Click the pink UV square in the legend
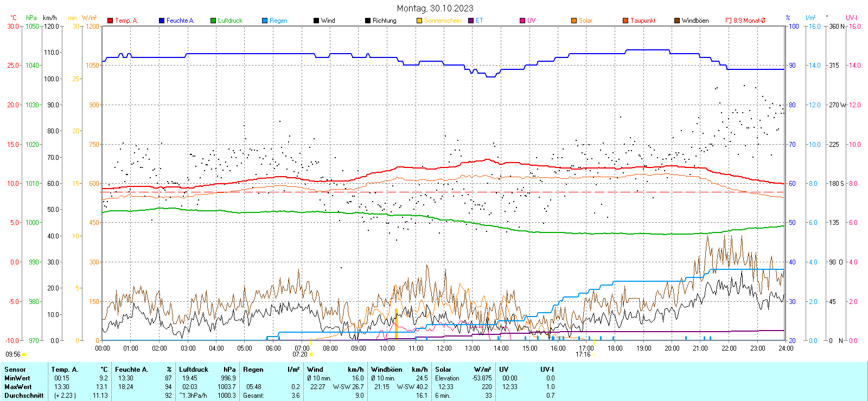 coord(522,21)
